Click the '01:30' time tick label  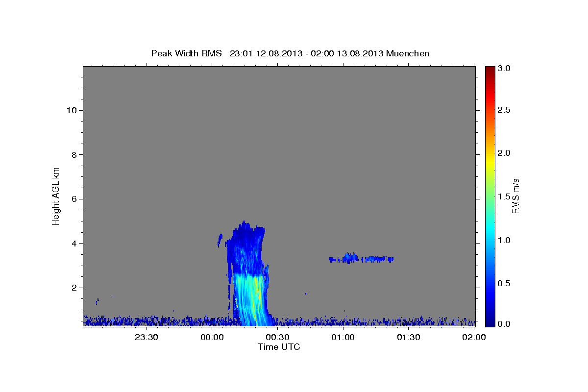(x=408, y=337)
